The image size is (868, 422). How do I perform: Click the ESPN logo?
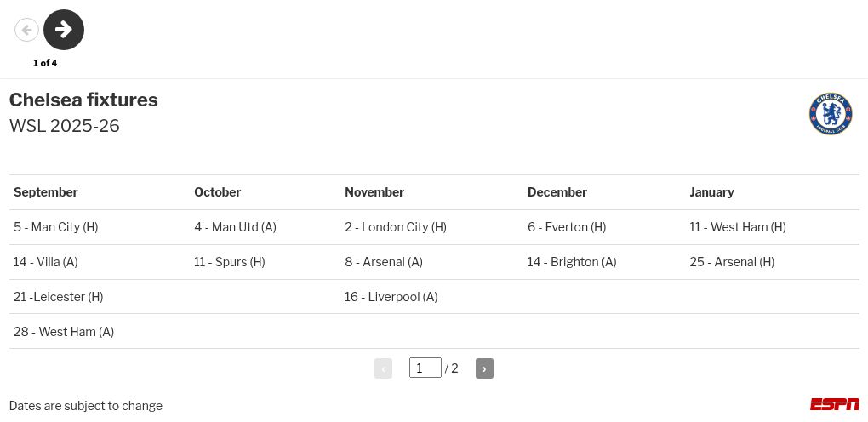click(834, 404)
